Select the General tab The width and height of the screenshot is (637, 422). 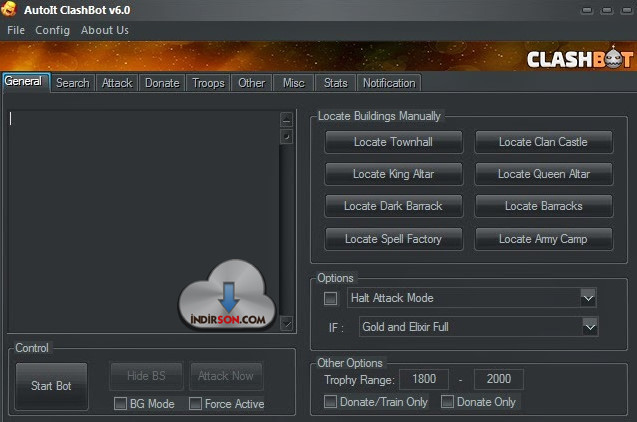26,82
